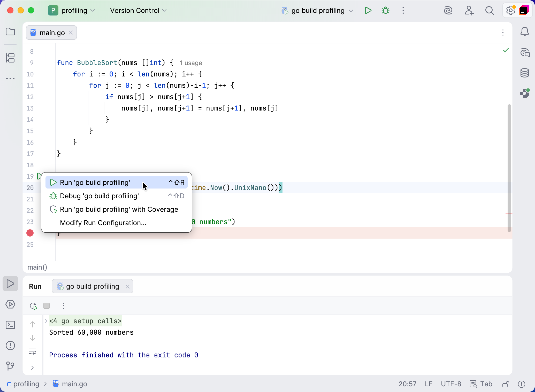Open the Terminal tool window
This screenshot has width=535, height=392.
pos(10,325)
